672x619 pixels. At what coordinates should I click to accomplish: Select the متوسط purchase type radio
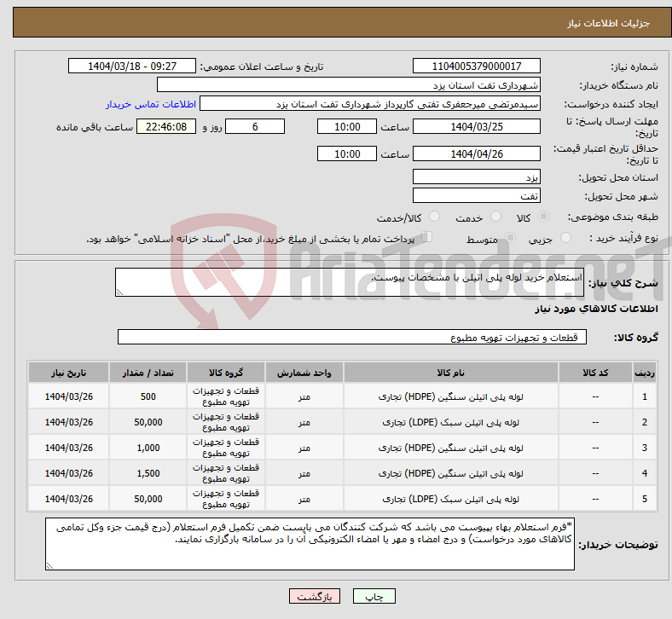pyautogui.click(x=510, y=238)
